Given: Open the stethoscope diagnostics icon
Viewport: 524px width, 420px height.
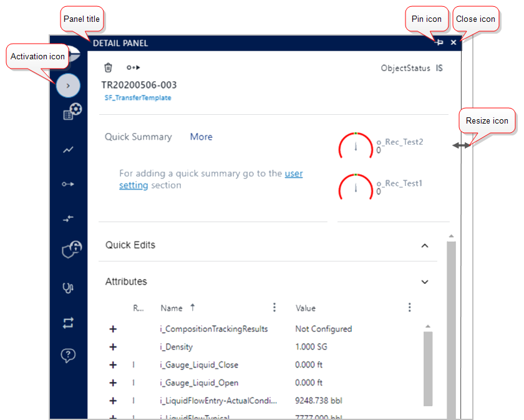Looking at the screenshot, I should coord(68,288).
